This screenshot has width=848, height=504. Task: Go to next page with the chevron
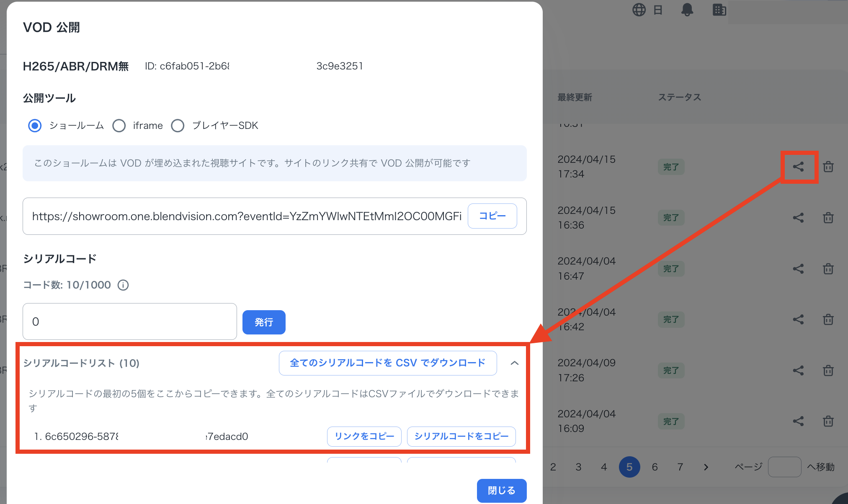[x=706, y=467]
